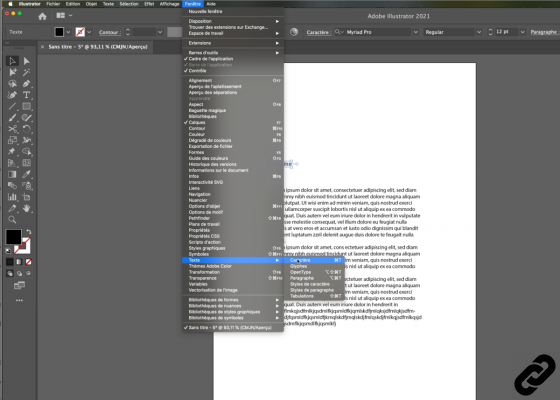560x400 pixels.
Task: Open the font size 12 pt dropdown
Action: click(522, 32)
